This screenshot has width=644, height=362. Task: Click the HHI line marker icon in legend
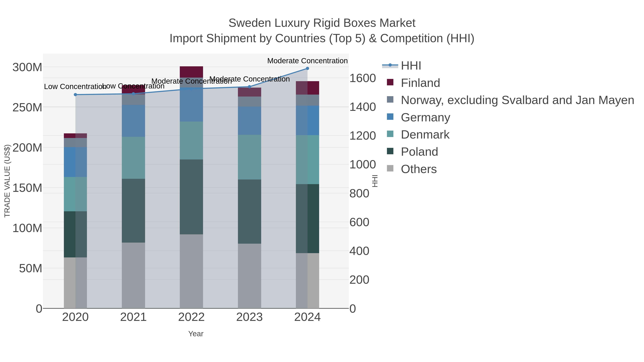(390, 65)
